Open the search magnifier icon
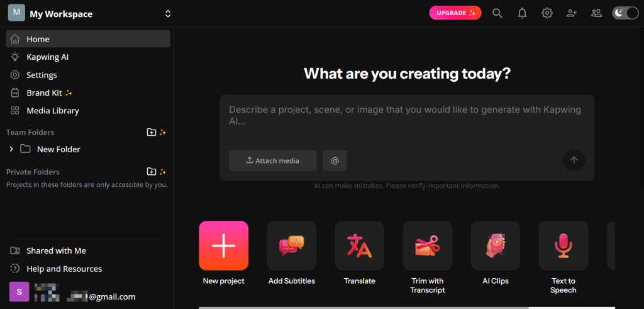 click(497, 14)
